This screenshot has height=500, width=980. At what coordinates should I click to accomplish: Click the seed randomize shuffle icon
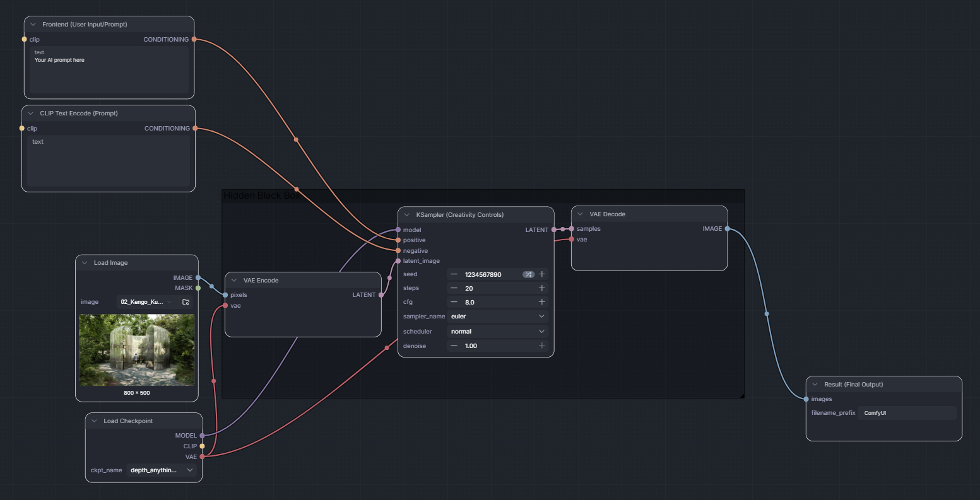529,274
